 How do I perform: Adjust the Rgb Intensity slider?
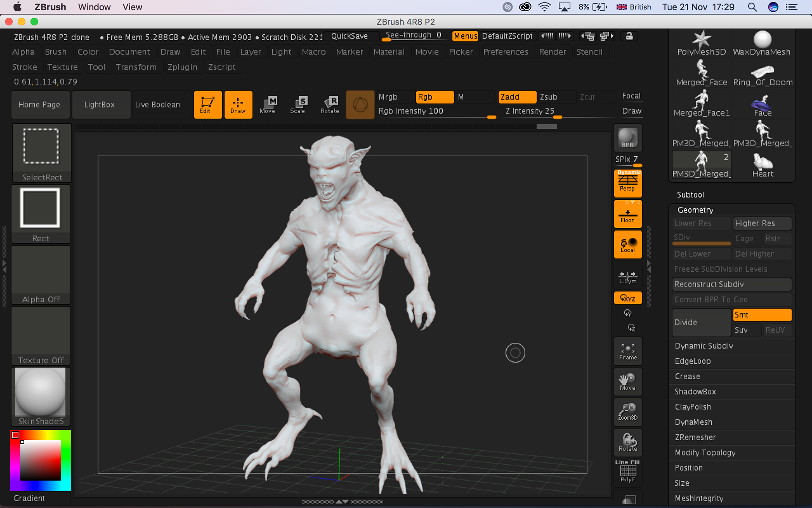(x=436, y=111)
